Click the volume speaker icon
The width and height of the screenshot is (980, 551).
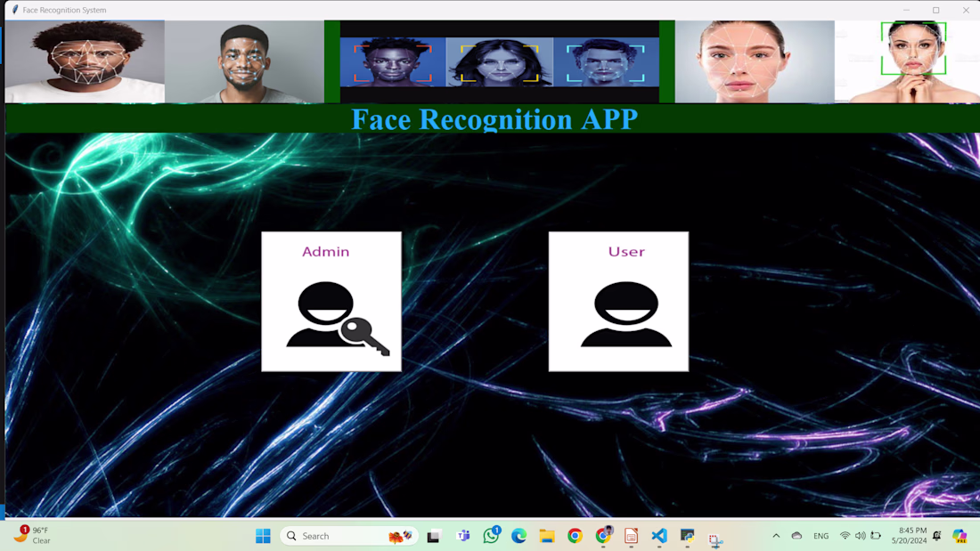(861, 536)
